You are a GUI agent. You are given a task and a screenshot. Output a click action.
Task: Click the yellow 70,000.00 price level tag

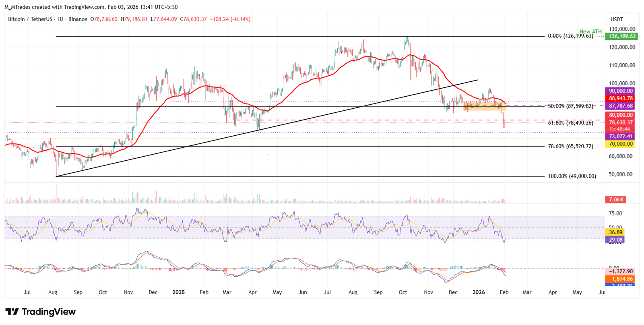pyautogui.click(x=620, y=144)
